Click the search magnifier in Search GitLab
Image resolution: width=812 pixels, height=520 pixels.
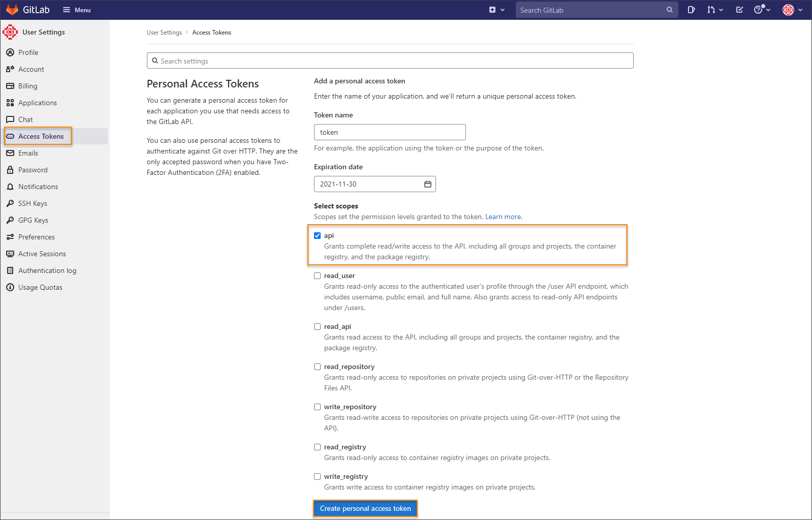click(x=670, y=10)
